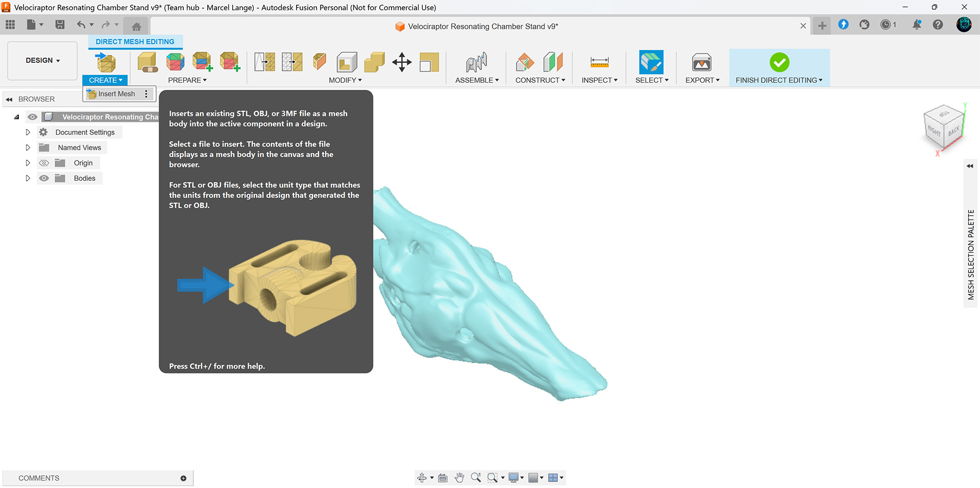Open the CREATE dropdown menu
The width and height of the screenshot is (980, 488).
(x=105, y=80)
